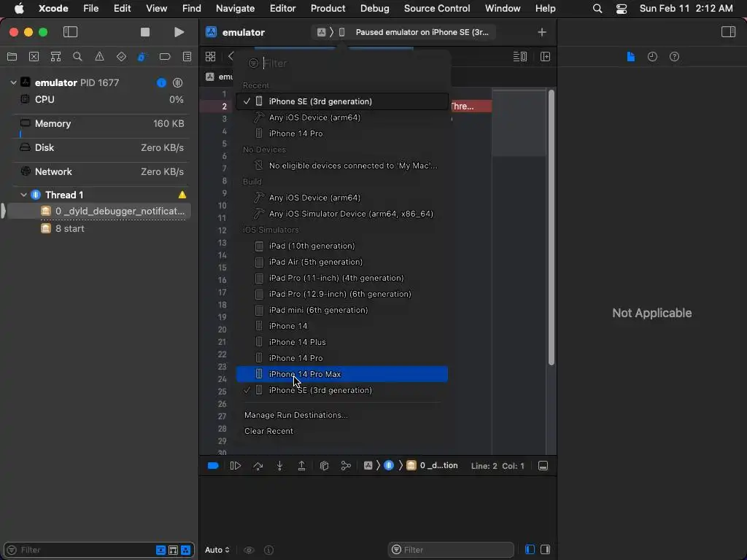747x560 pixels.
Task: Open the Issue navigator warning icon
Action: (99, 57)
